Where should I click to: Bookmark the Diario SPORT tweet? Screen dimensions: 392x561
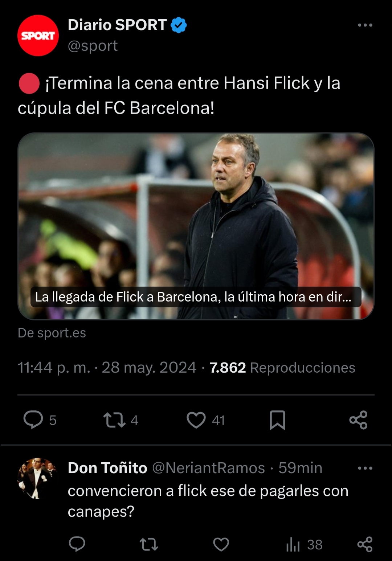[277, 420]
